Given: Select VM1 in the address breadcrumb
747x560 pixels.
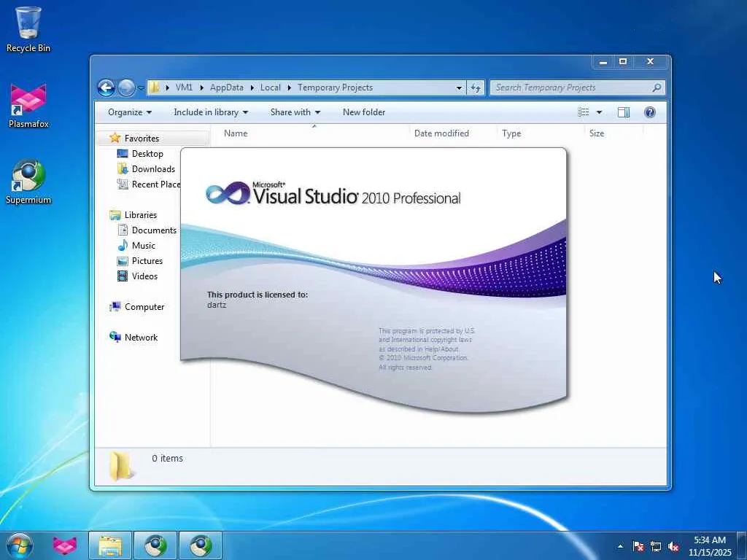Looking at the screenshot, I should (x=184, y=87).
